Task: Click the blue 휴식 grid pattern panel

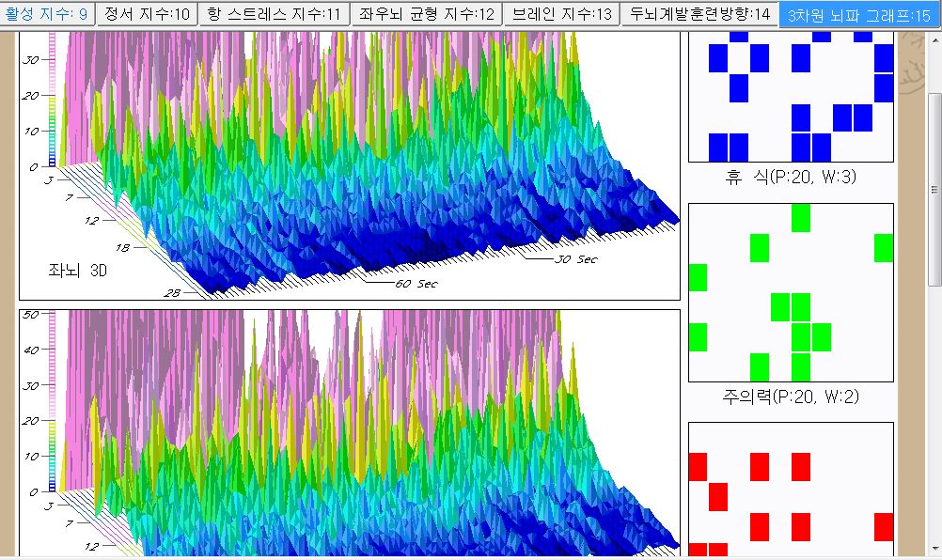Action: tap(790, 97)
